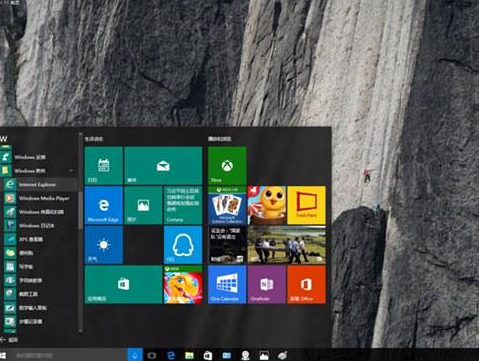Launch the purple OneNote tile

pos(267,284)
